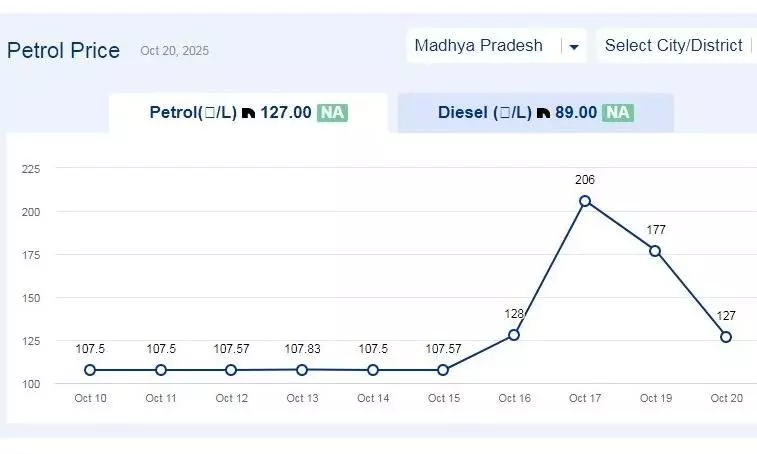Select the Oct 10 data point at 107.5

coord(90,370)
